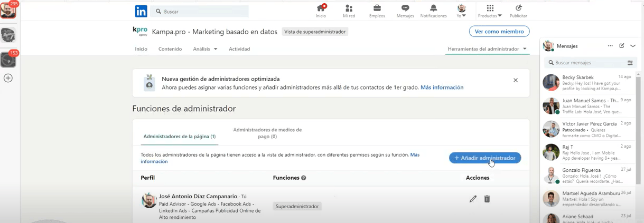The height and width of the screenshot is (223, 644).
Task: Switch to the Actividad tab
Action: tap(239, 49)
